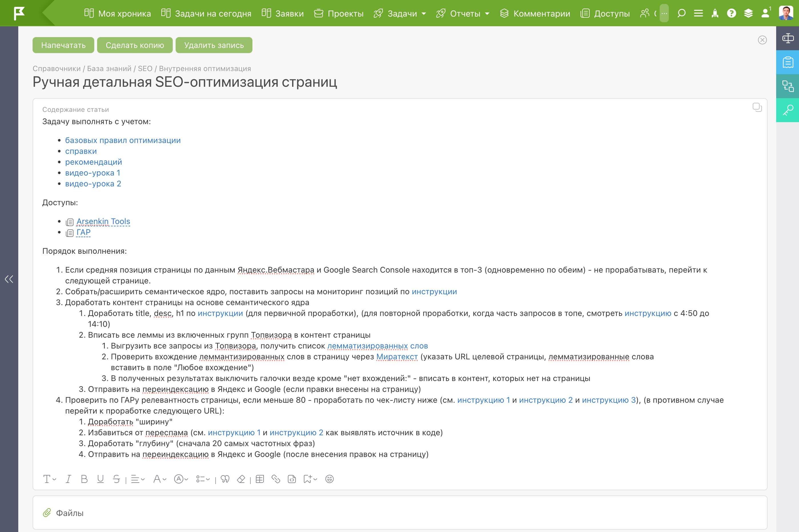Toggle italic formatting
This screenshot has width=799, height=532.
tap(68, 479)
